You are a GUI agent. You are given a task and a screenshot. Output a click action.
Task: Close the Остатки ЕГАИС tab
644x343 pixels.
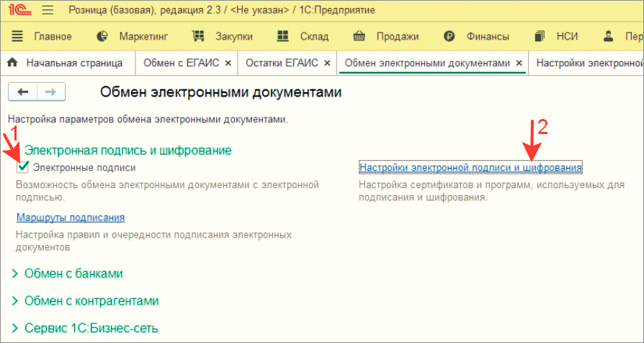coord(327,63)
